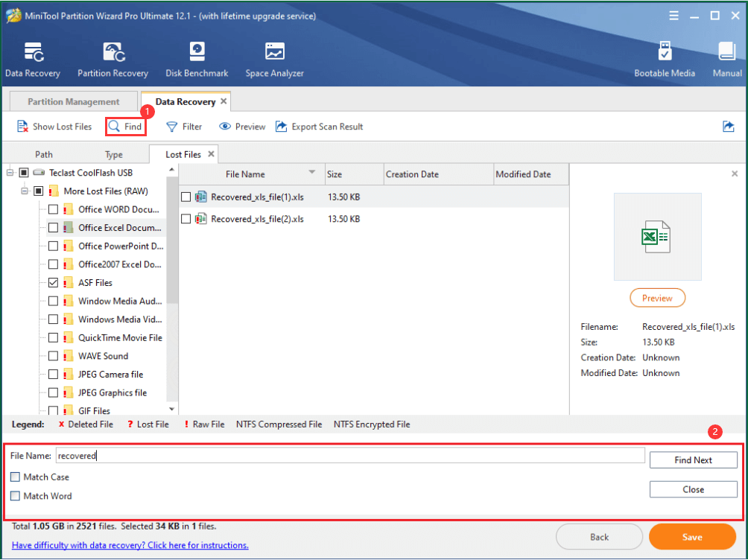Click the QuickTime Movie File folder icon
Image resolution: width=748 pixels, height=560 pixels.
pyautogui.click(x=69, y=338)
